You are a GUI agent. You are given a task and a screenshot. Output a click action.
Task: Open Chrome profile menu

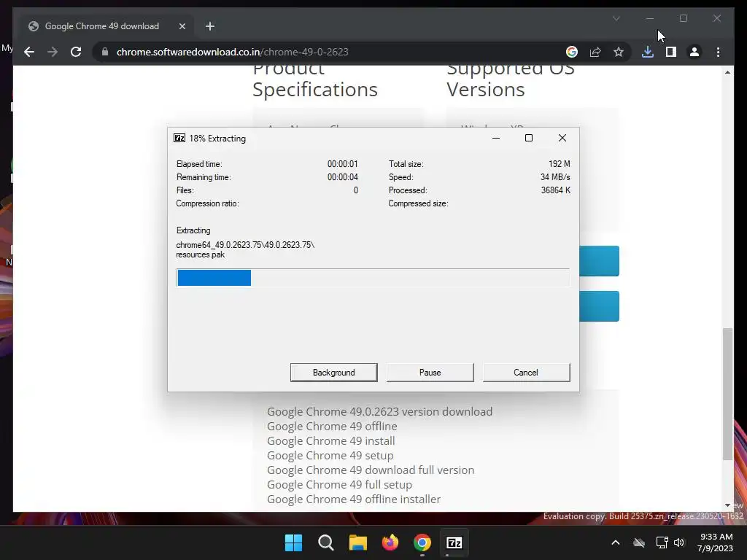(694, 52)
